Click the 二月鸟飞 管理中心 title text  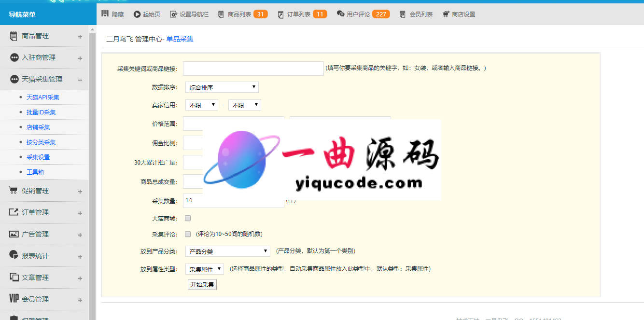(135, 39)
